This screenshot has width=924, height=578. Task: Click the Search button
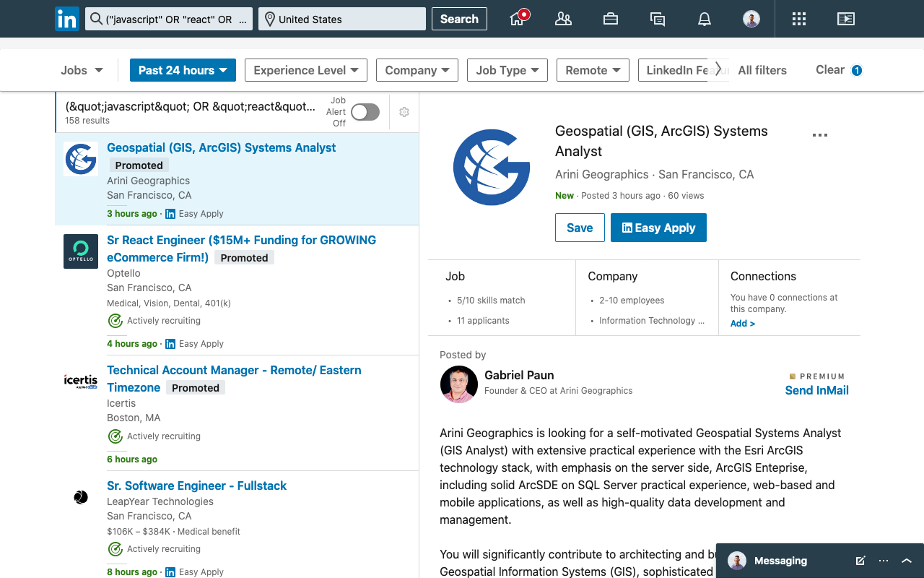coord(459,19)
